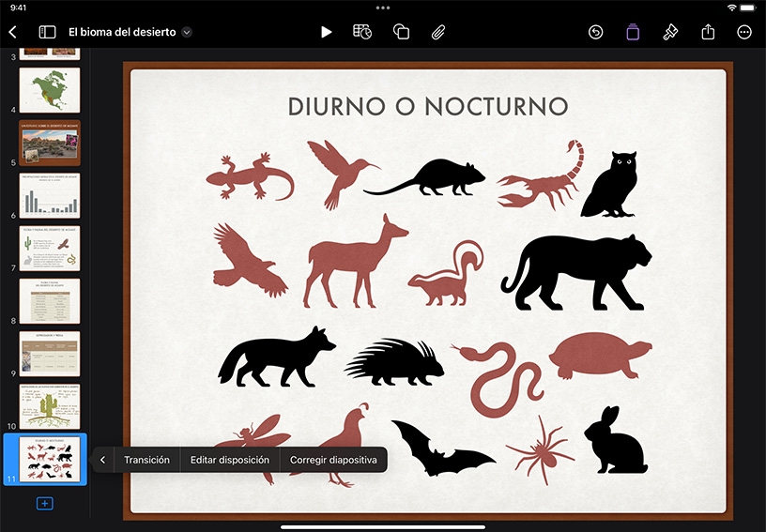
Task: Tap the Wi-Fi status icon
Action: (731, 8)
